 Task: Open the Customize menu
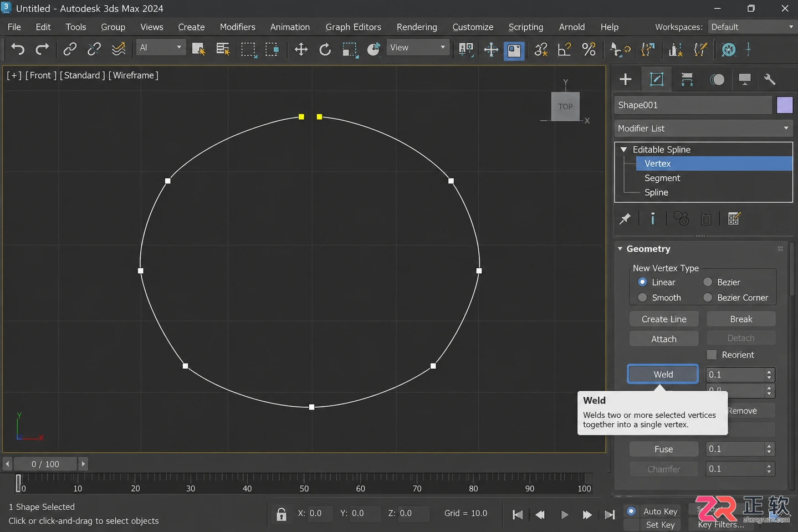pyautogui.click(x=473, y=27)
